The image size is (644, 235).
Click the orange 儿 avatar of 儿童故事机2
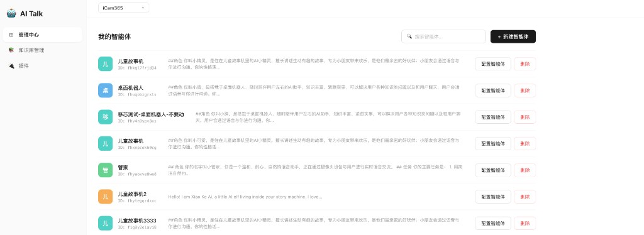[x=106, y=197]
